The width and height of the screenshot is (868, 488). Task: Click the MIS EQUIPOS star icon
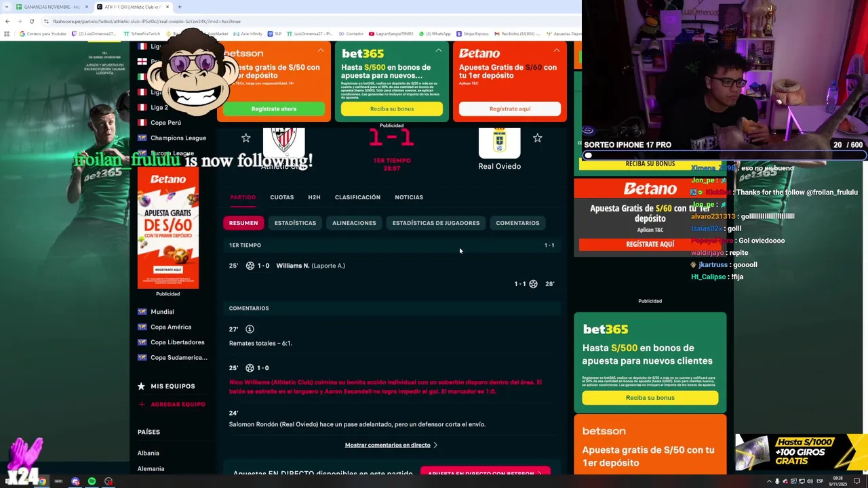click(141, 386)
